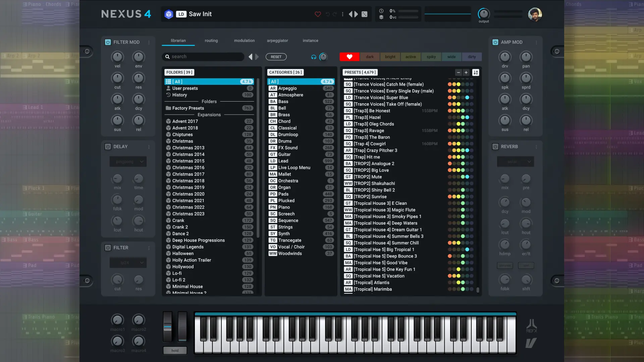The width and height of the screenshot is (644, 362).
Task: Toggle the wide tag filter
Action: coord(451,57)
